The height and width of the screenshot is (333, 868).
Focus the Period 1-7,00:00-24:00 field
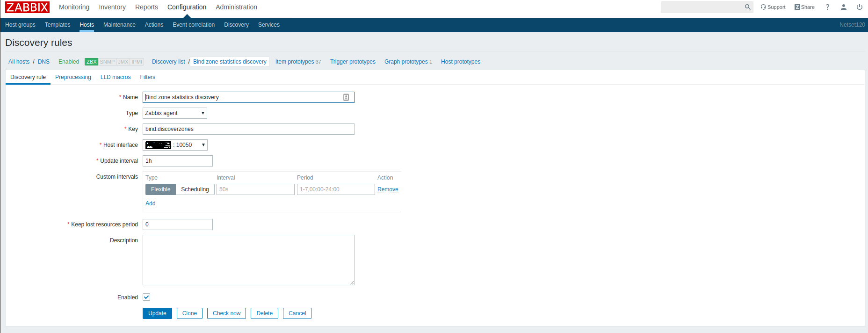pos(336,189)
